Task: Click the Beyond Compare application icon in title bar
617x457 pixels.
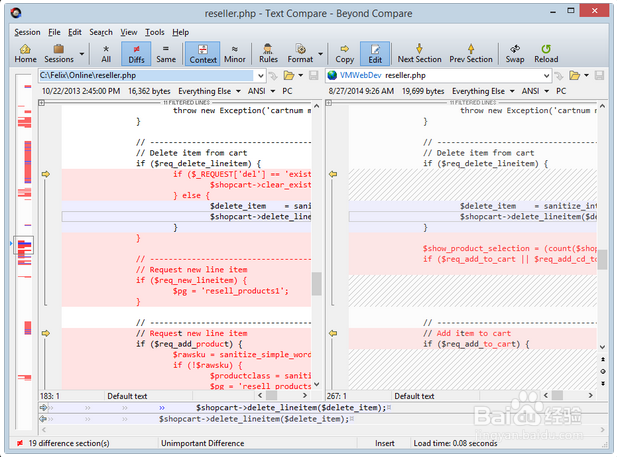Action: tap(16, 13)
